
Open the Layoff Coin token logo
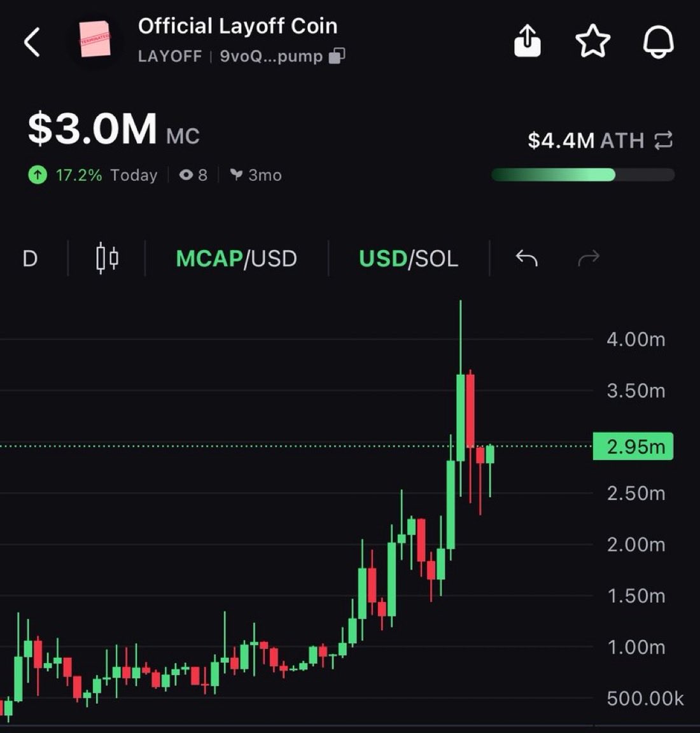95,39
